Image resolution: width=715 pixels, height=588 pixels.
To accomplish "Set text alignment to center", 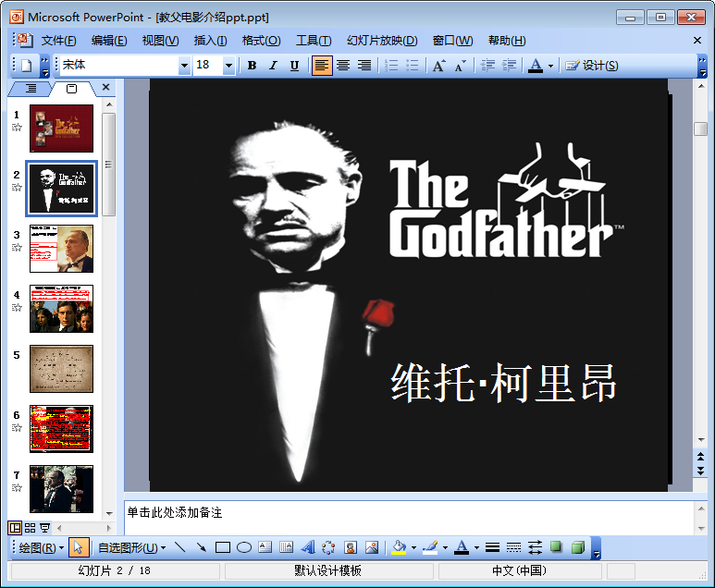I will pyautogui.click(x=343, y=66).
